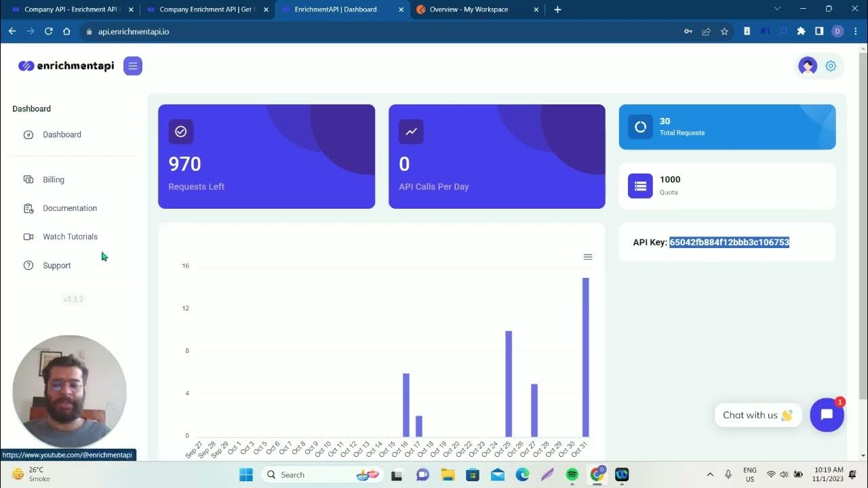Click the Watch Tutorials video icon

click(28, 236)
